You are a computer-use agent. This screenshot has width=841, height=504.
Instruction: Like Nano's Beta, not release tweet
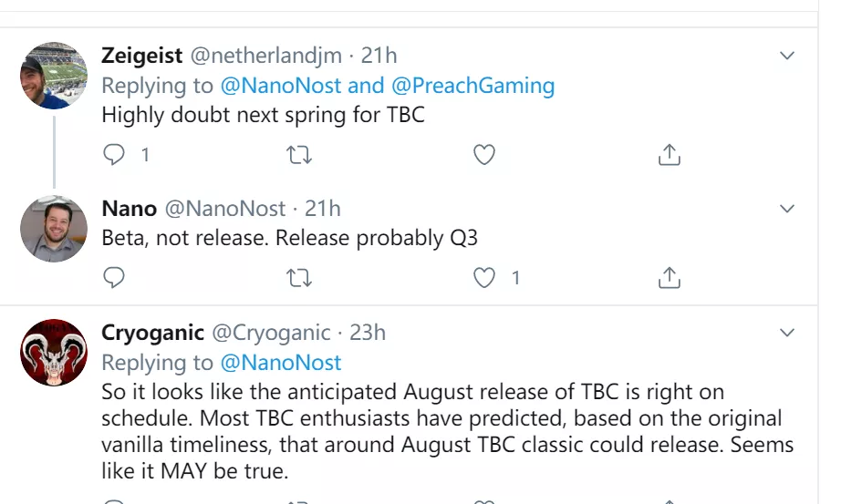tap(484, 277)
